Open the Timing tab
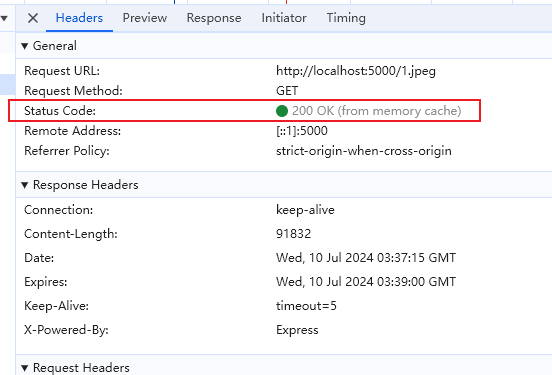 (346, 18)
